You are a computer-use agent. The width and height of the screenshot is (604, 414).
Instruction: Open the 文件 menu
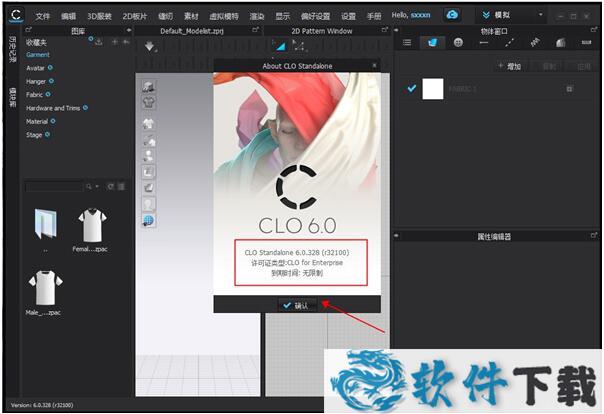42,17
